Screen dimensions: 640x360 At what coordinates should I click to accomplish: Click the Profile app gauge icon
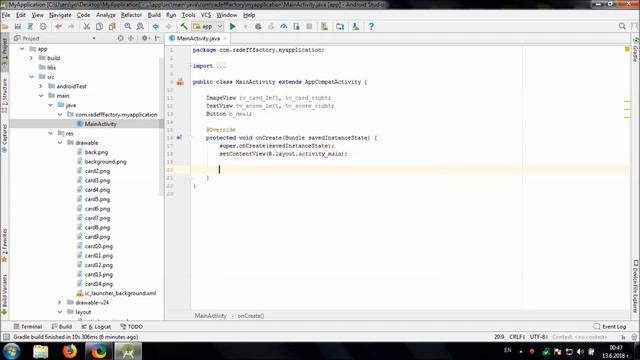coord(284,27)
